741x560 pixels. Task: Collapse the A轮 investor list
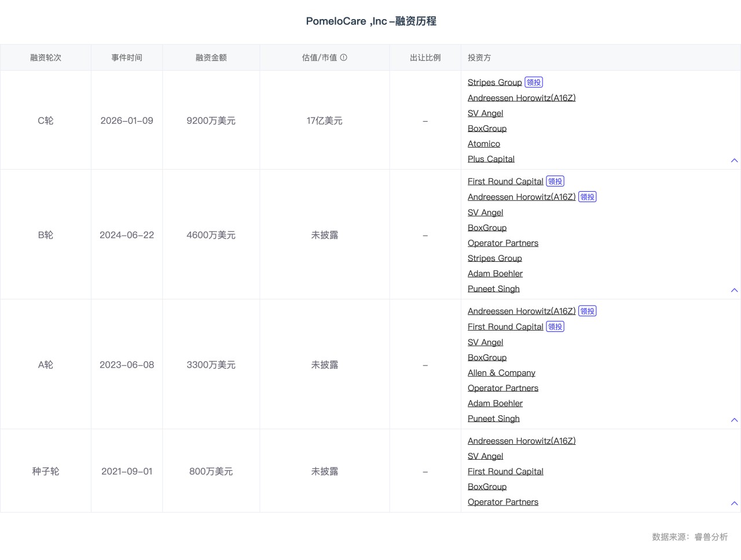[734, 420]
